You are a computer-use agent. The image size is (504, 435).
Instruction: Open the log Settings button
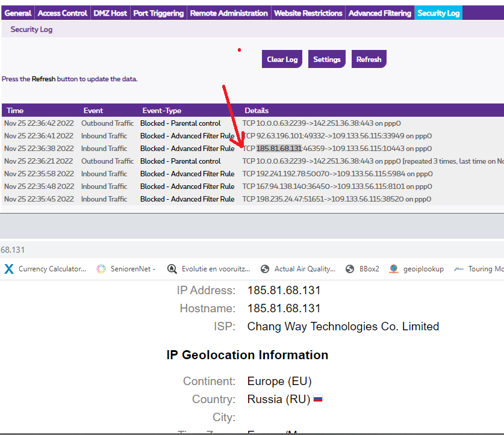click(327, 60)
